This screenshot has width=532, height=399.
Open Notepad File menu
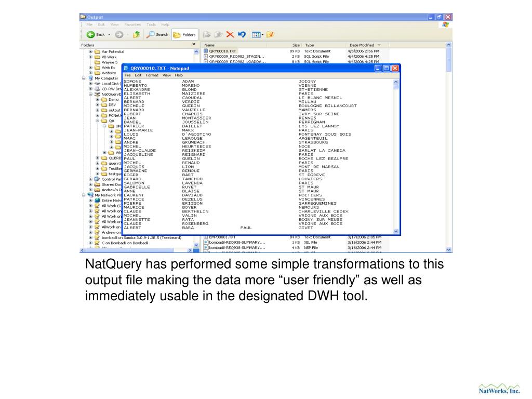[128, 75]
